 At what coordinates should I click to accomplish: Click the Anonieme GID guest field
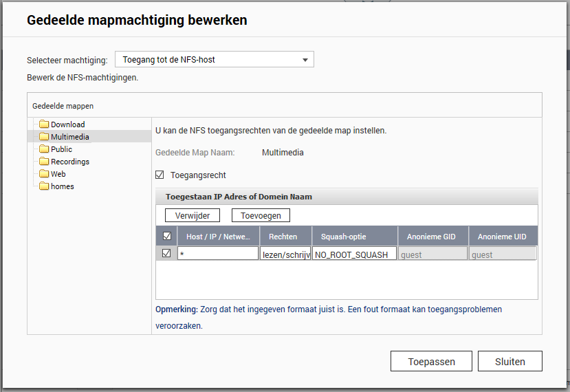pyautogui.click(x=432, y=254)
